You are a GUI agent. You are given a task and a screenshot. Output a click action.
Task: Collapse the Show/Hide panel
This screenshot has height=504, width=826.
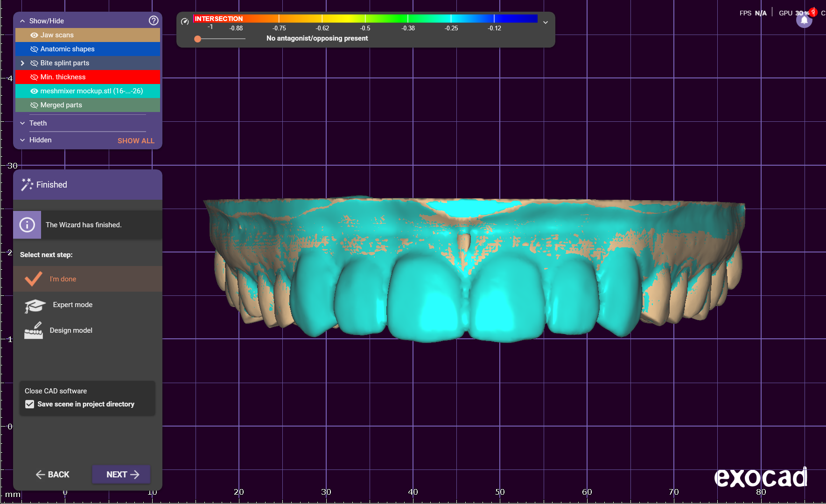tap(22, 21)
